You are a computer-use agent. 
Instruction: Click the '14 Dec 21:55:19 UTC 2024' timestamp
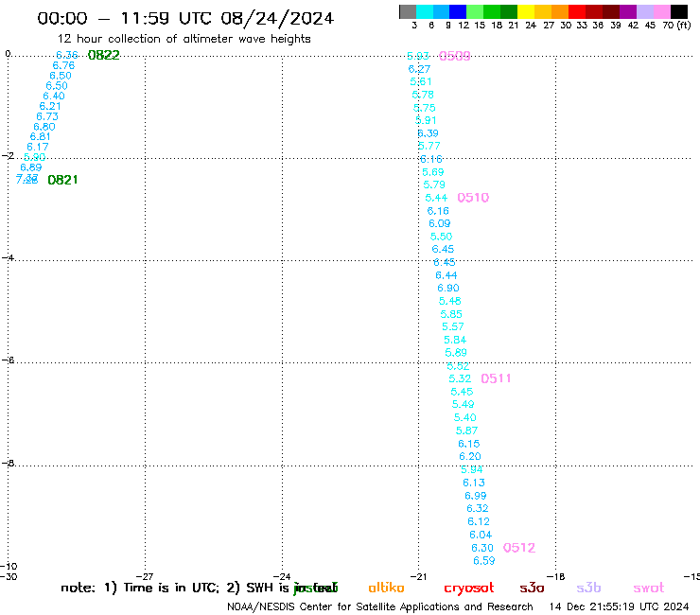(x=619, y=606)
